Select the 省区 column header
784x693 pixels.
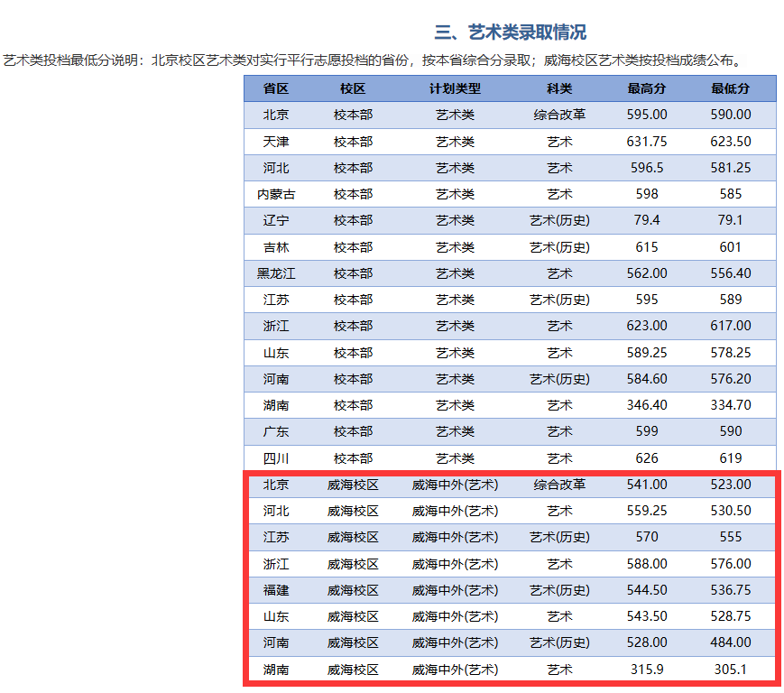tap(276, 89)
